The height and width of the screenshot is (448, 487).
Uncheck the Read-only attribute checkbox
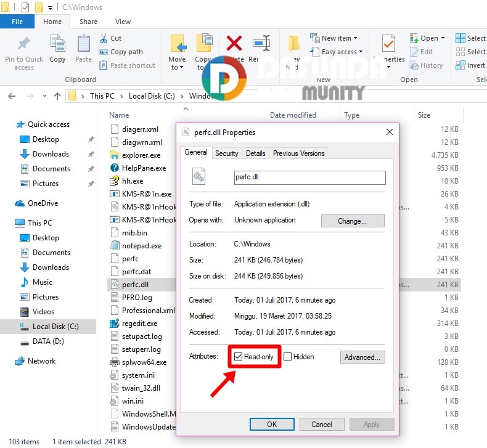238,357
